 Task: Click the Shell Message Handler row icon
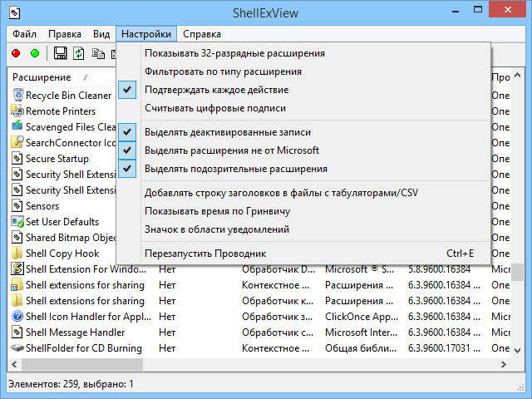pos(17,332)
